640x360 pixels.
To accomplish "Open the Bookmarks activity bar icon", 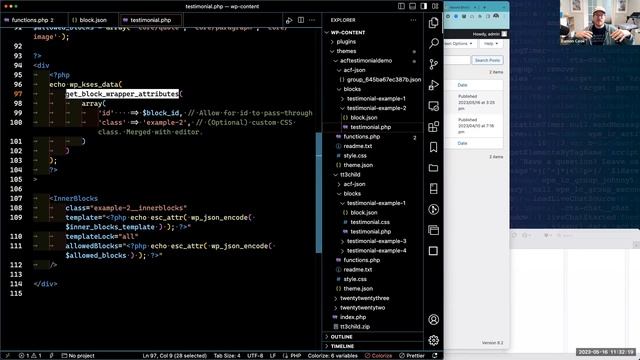I will tap(433, 147).
